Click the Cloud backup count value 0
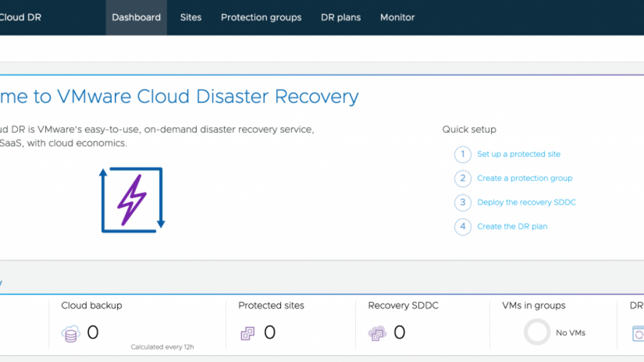Viewport: 644px width, 362px height. click(x=93, y=333)
